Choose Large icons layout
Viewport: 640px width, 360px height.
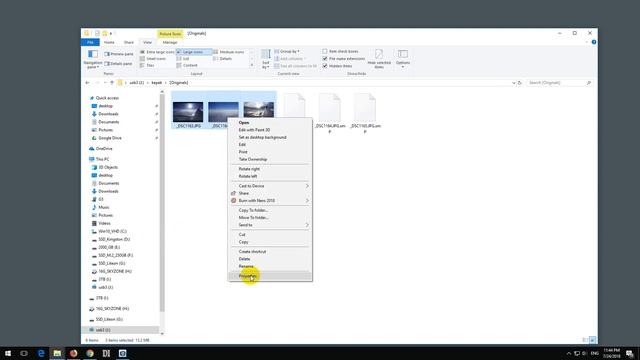tap(194, 52)
